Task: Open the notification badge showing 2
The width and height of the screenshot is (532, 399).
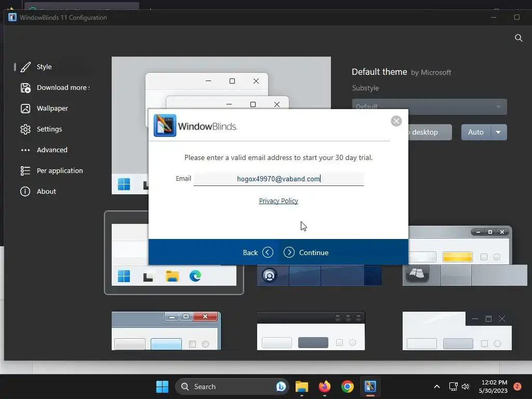Action: pos(517,387)
